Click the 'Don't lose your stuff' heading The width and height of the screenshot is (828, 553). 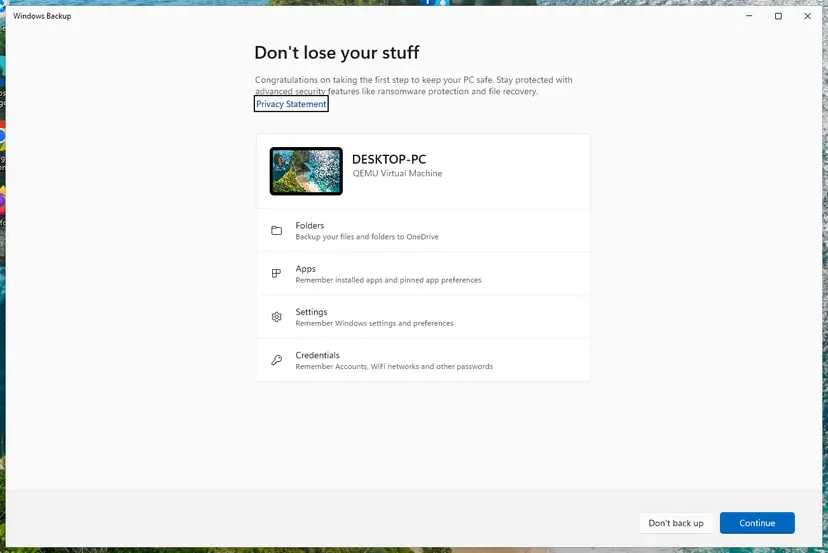(337, 52)
